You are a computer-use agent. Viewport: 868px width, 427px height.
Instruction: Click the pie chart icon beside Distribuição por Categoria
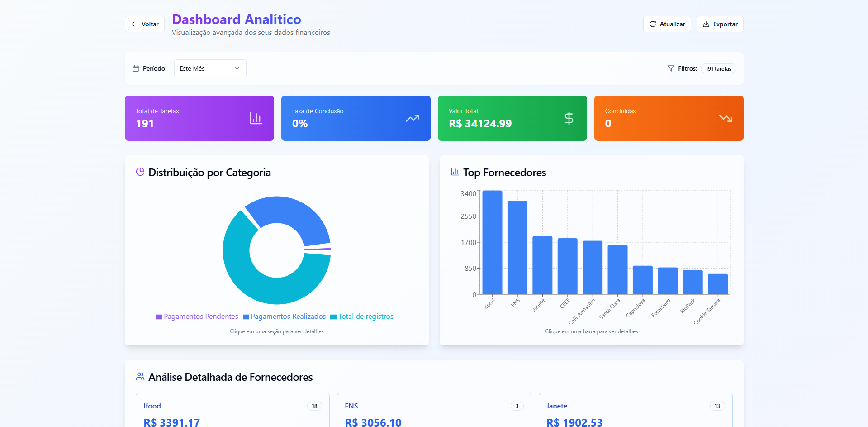[x=140, y=172]
